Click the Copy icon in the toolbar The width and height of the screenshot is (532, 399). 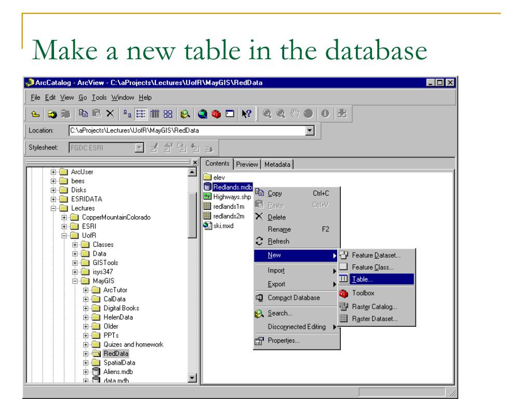point(83,114)
